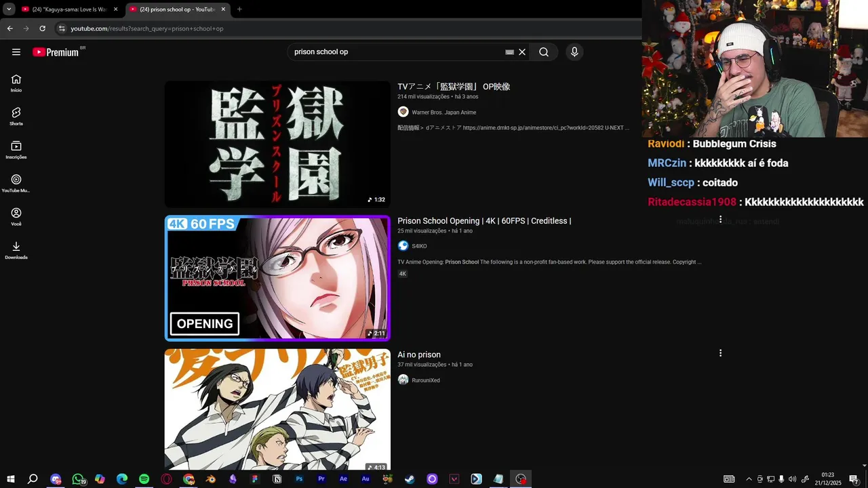868x488 pixels.
Task: Open more options for Ai no prison video
Action: 720,353
